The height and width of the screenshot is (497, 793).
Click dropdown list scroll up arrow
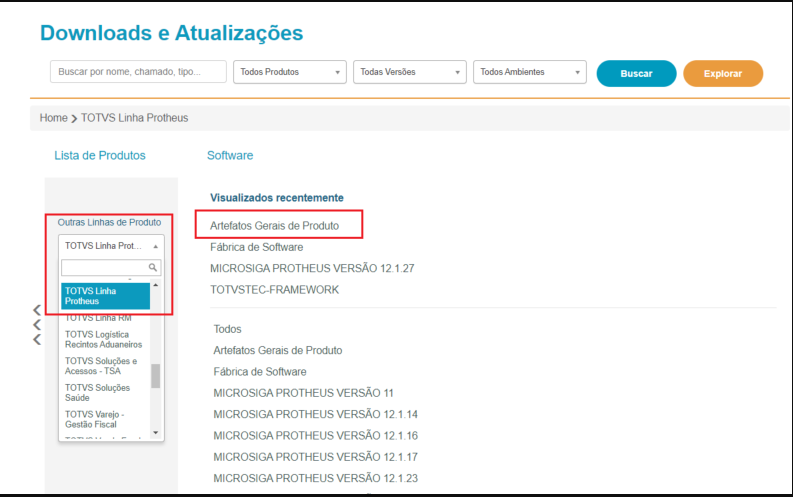156,285
